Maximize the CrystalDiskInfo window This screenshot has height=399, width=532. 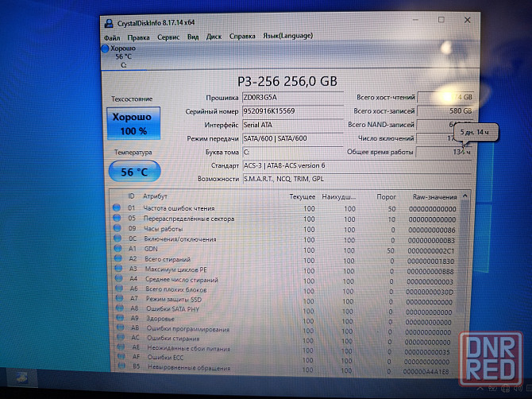[x=441, y=20]
